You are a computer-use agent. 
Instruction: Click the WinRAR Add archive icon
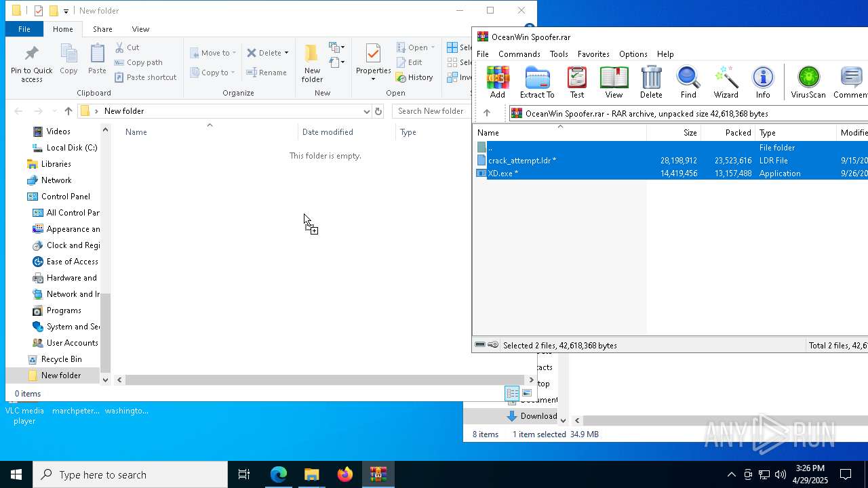tap(498, 82)
